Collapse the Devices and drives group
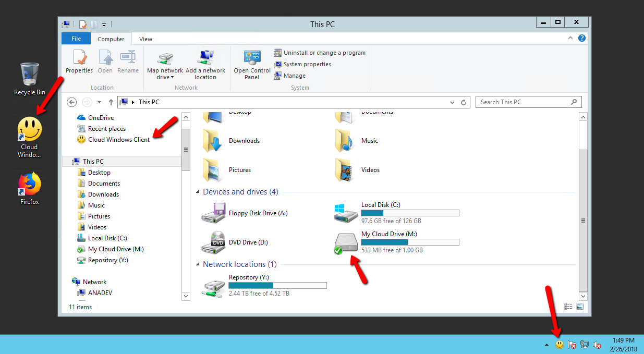This screenshot has height=354, width=644. [198, 192]
